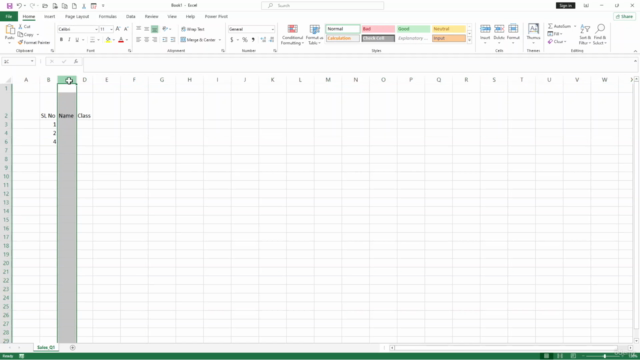Apply red font color to text
The image size is (640, 360).
121,40
